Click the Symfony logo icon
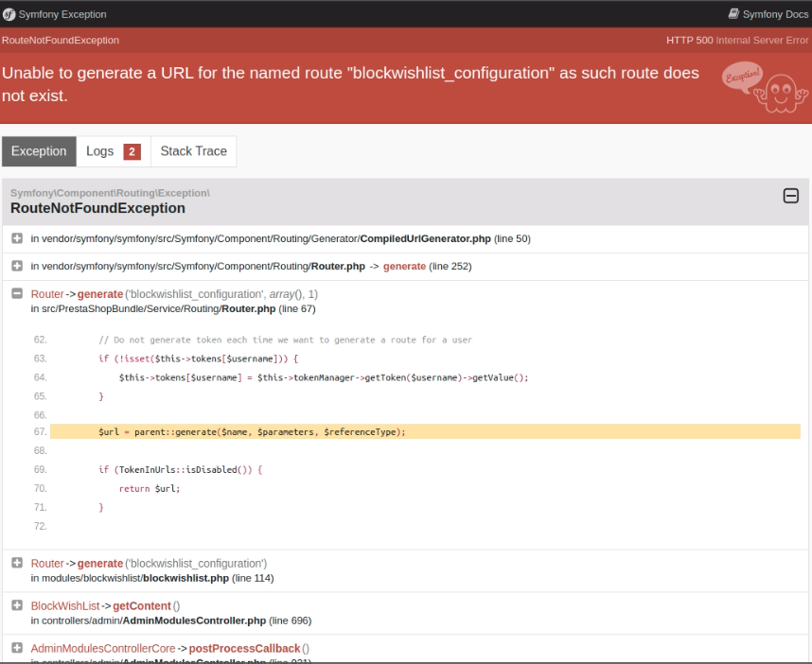This screenshot has height=664, width=812. point(9,14)
